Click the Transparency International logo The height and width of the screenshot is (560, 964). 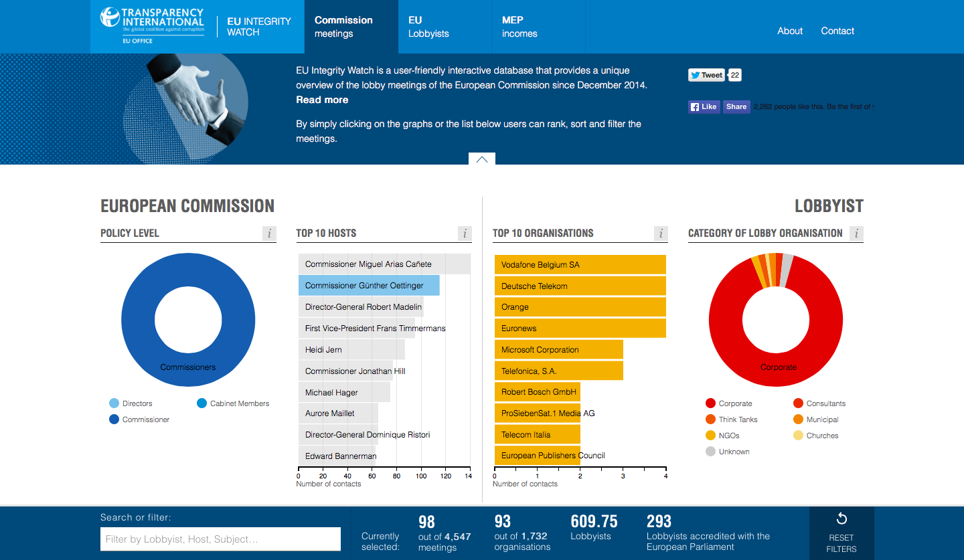pyautogui.click(x=153, y=25)
